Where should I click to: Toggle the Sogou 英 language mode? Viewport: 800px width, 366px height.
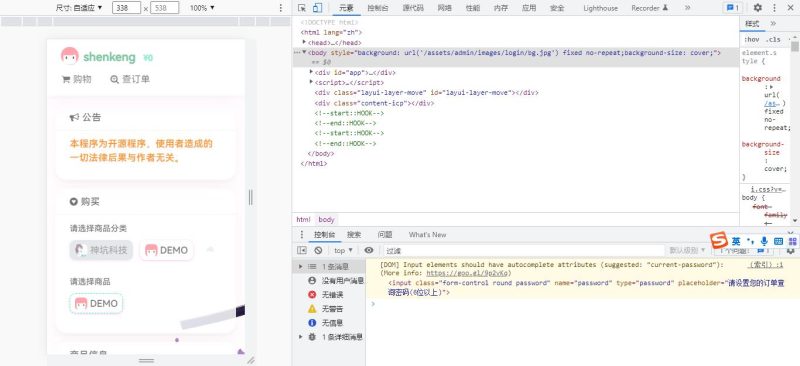pyautogui.click(x=736, y=241)
